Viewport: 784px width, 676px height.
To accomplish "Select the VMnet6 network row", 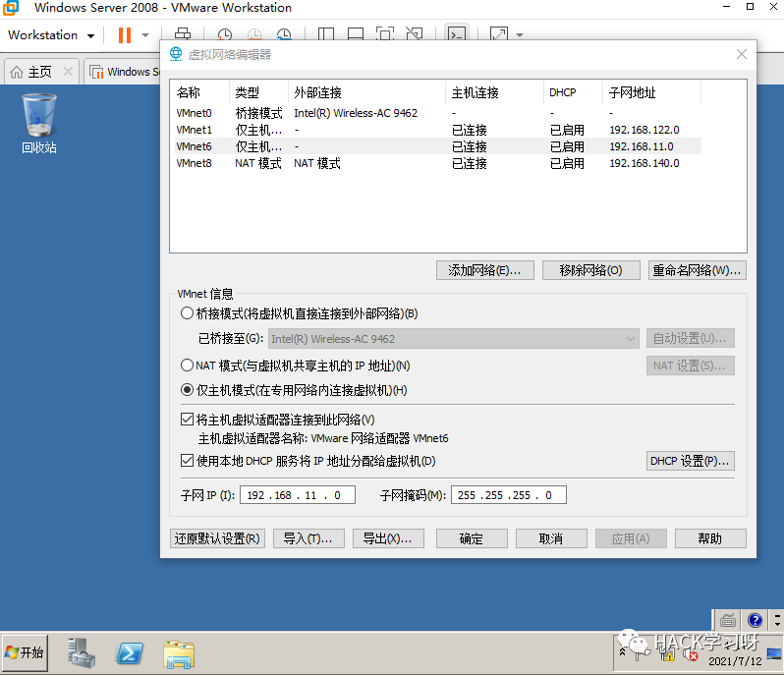I will point(438,146).
